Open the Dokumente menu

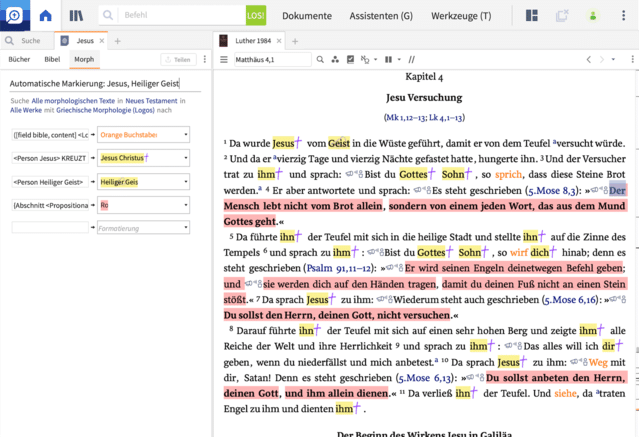point(307,16)
